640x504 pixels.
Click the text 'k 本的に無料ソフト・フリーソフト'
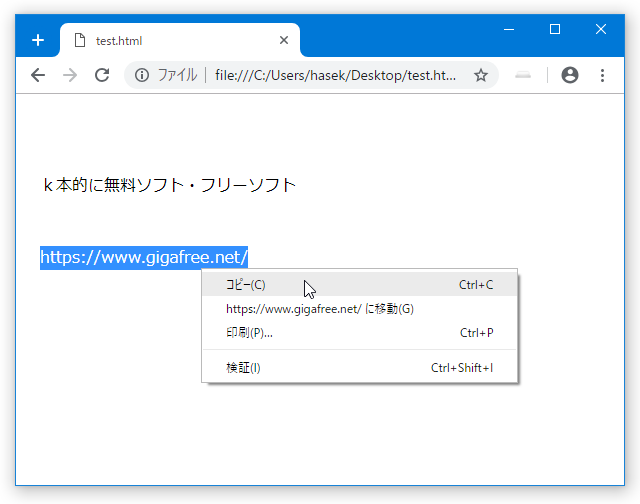click(x=169, y=185)
